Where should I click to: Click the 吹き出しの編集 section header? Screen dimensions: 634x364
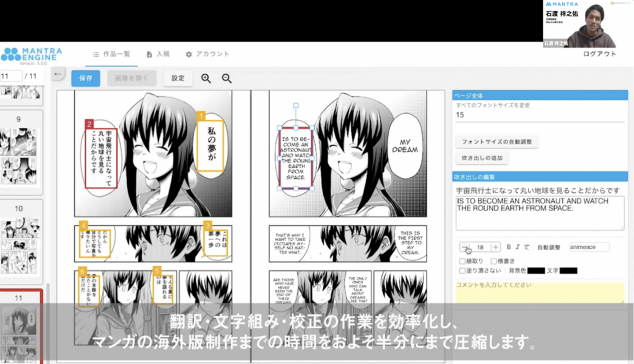[x=540, y=177]
